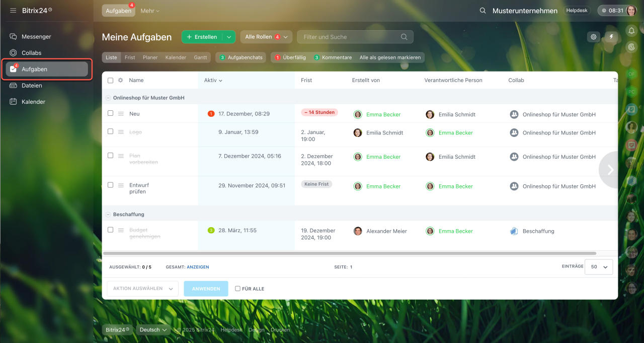Collapse the Onlineshop für Muster GmbH group

pos(108,98)
